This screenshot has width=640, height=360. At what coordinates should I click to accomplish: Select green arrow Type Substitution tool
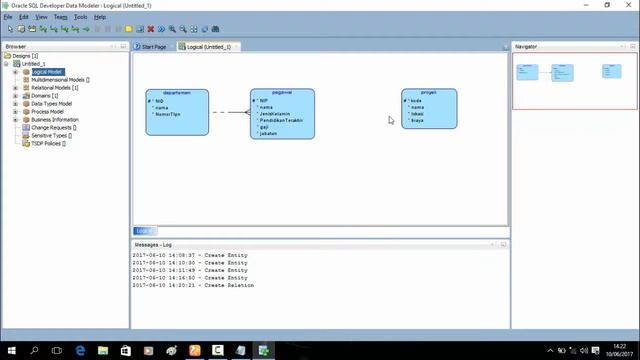coord(86,29)
